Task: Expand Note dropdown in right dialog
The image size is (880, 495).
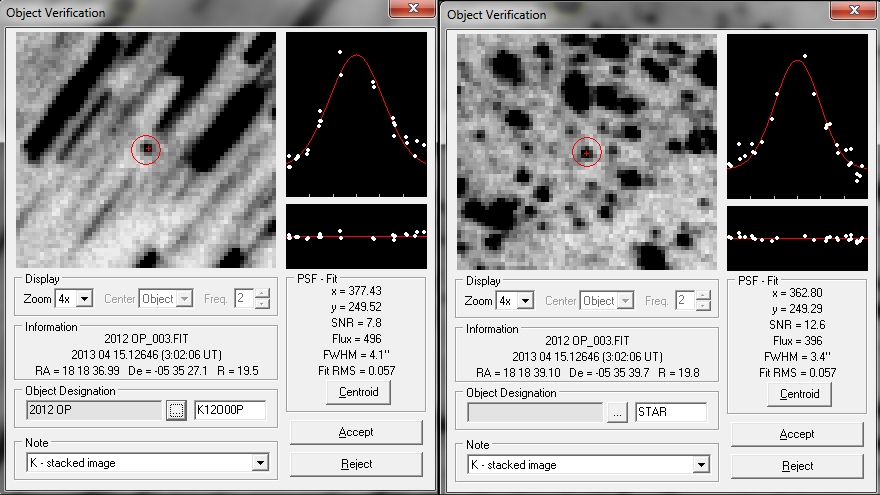Action: click(x=701, y=464)
